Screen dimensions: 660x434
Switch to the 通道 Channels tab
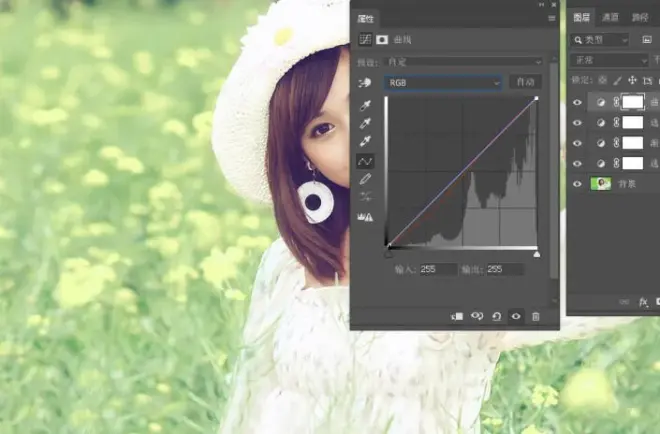pos(611,17)
